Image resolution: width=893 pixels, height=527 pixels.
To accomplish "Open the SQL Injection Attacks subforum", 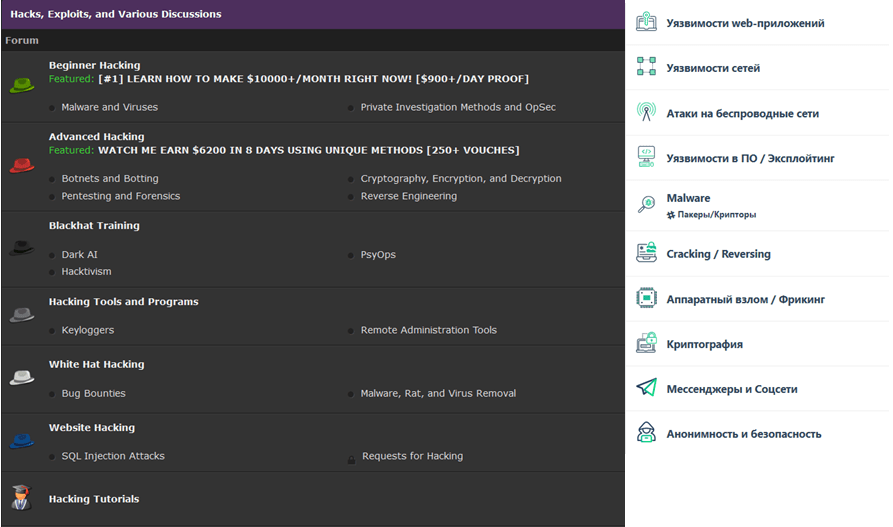I will (x=113, y=456).
